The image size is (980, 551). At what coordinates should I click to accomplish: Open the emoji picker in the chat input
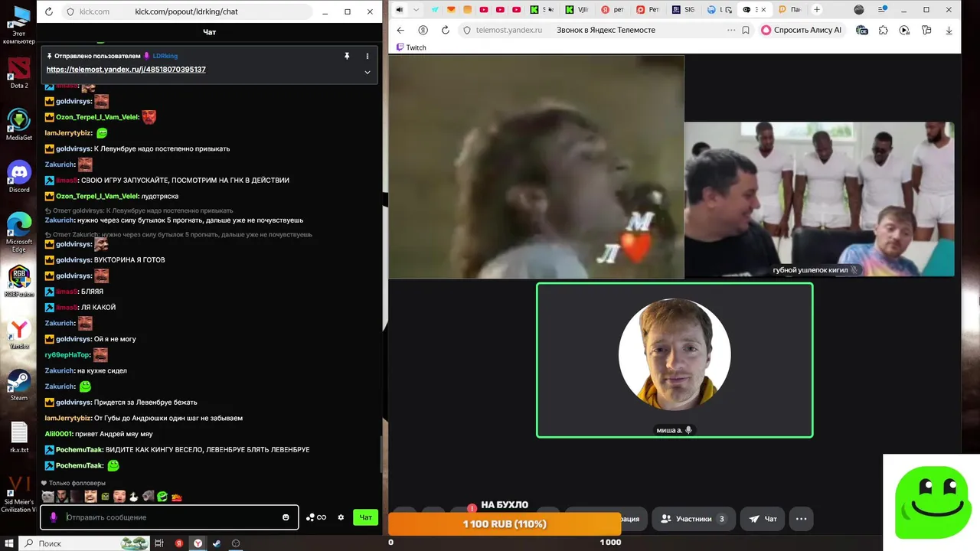coord(286,517)
